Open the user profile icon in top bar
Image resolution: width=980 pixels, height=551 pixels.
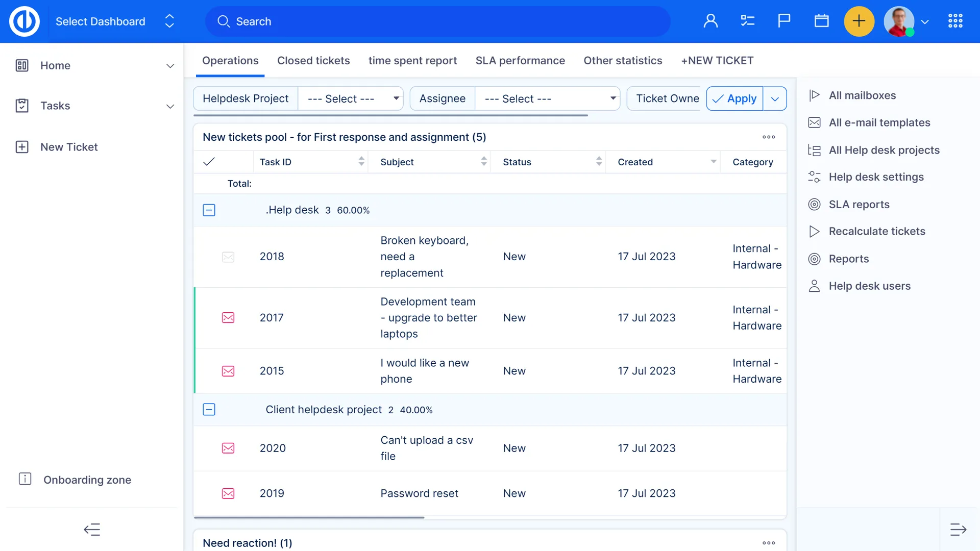[x=710, y=21]
